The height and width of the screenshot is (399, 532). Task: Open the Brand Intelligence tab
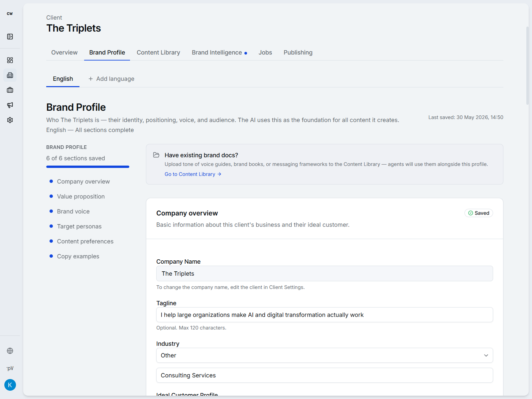pyautogui.click(x=219, y=53)
